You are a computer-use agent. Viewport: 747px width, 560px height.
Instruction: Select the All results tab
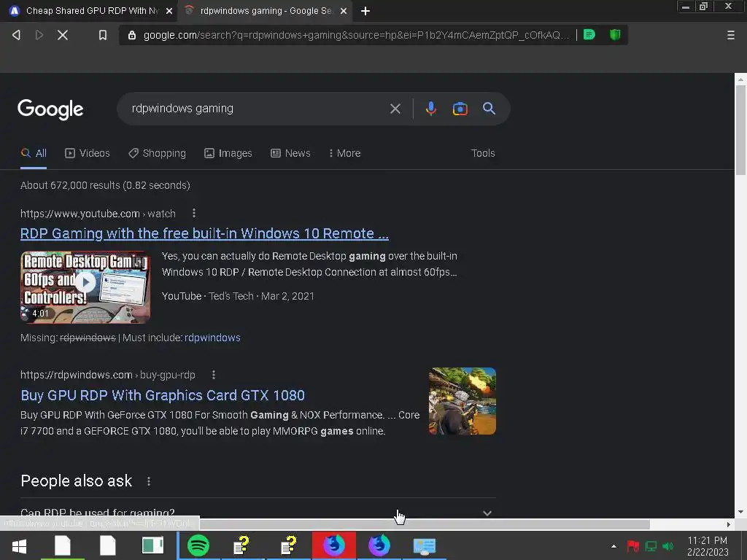[34, 153]
